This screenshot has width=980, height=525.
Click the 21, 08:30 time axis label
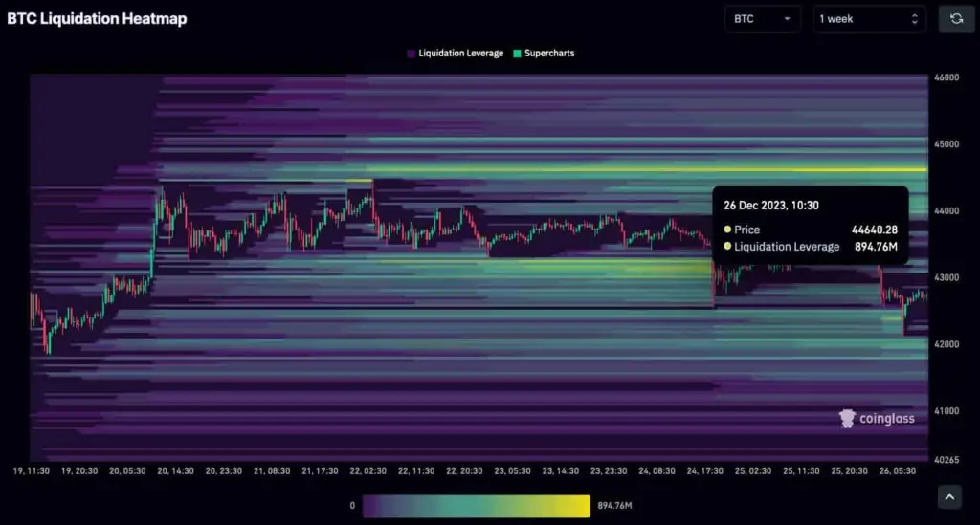272,470
